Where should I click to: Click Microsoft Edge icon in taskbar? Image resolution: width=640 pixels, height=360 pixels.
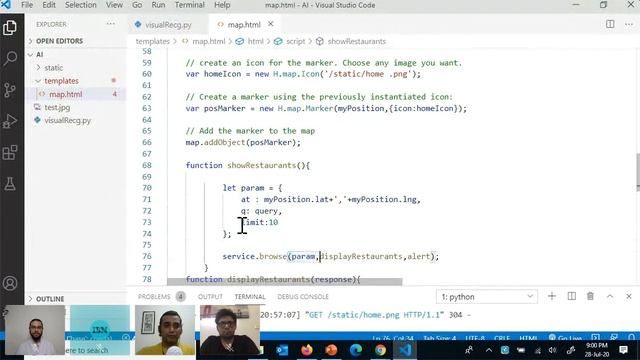[x=356, y=350]
